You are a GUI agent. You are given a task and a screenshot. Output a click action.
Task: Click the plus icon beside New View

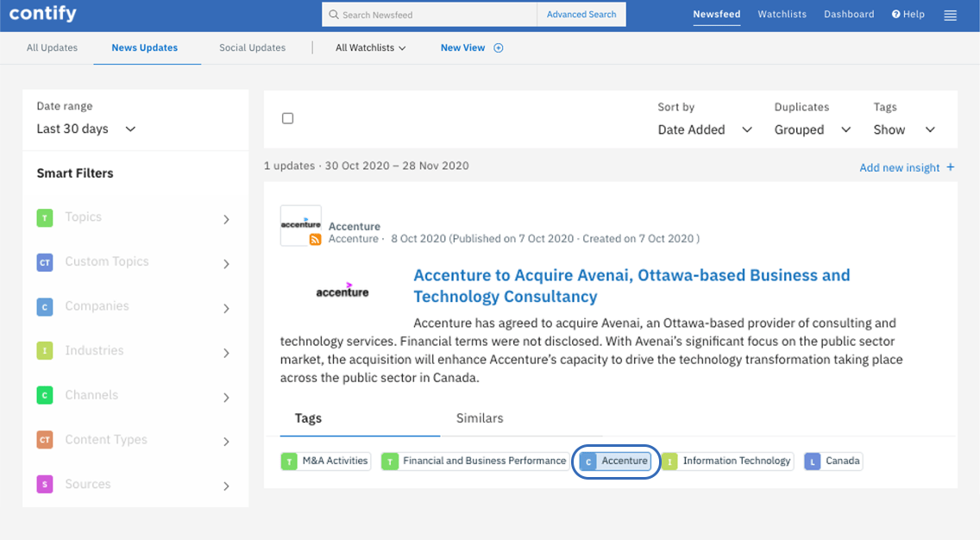(x=499, y=48)
